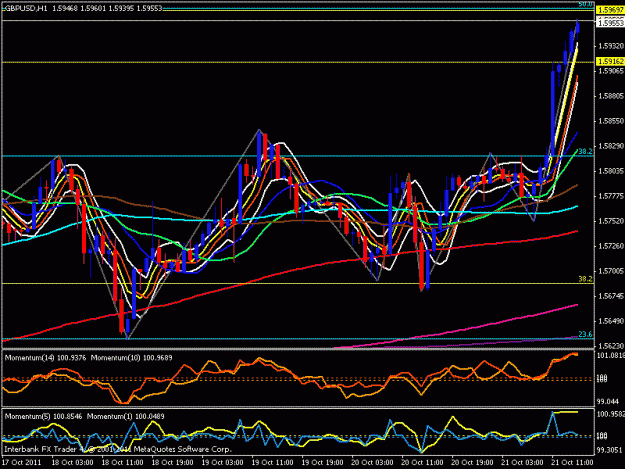Click the 101.0818 momentum scale value
Screen dimensions: 625x469
click(x=611, y=355)
